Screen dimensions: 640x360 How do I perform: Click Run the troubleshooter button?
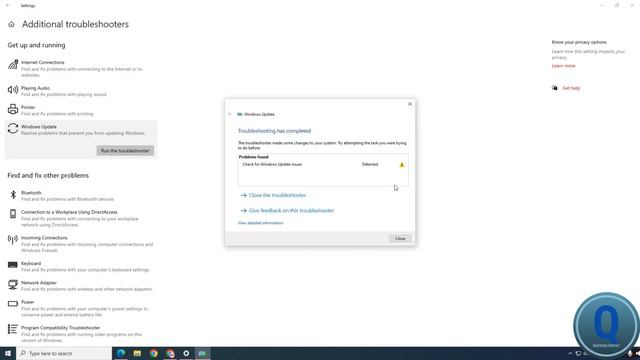[125, 151]
